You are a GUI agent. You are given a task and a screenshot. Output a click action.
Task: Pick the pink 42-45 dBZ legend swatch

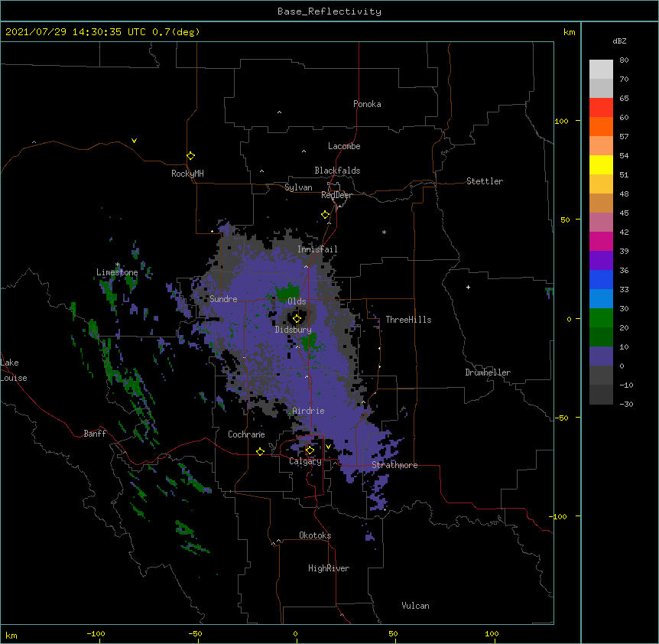[x=601, y=223]
